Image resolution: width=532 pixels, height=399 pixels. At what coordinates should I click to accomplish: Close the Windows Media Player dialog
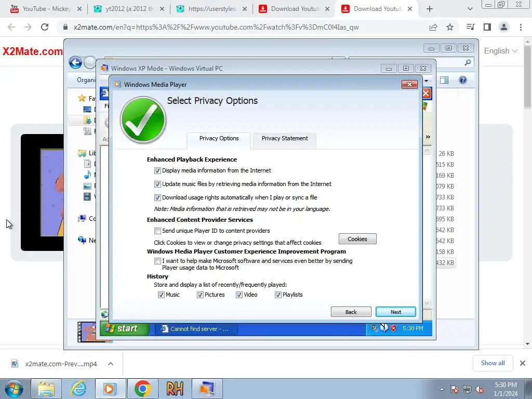[409, 85]
